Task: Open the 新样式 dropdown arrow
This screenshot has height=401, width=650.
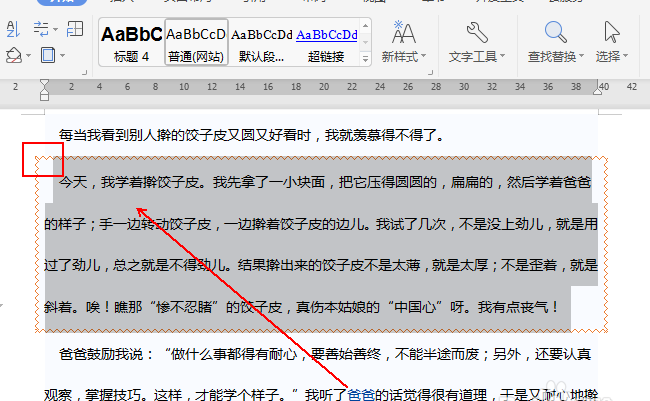Action: tap(423, 56)
